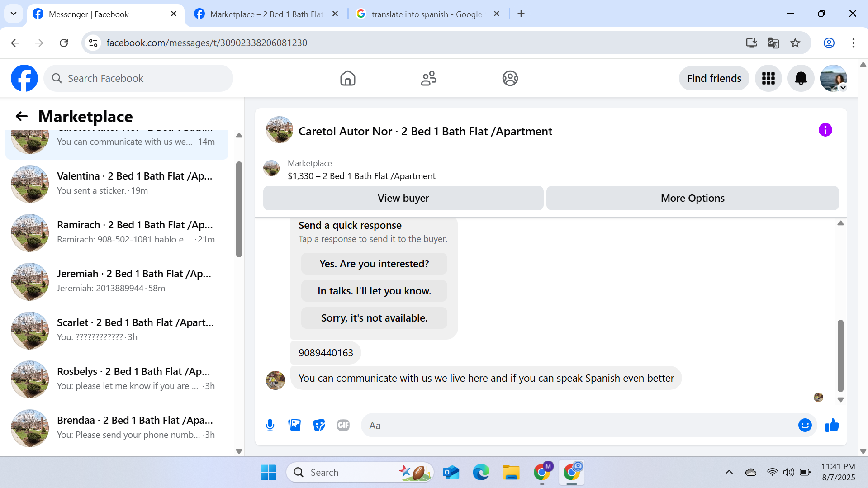Image resolution: width=868 pixels, height=488 pixels.
Task: Send 'In talks. I'll let you know.' response
Action: click(x=374, y=291)
